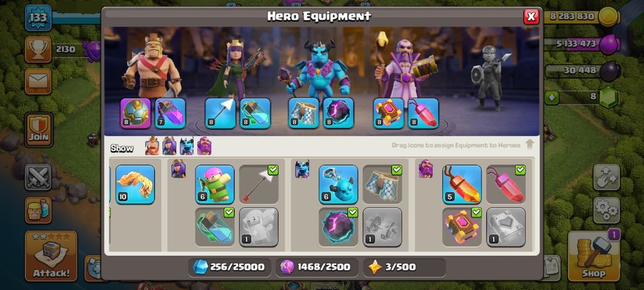Viewport: 644px width, 290px height.
Task: Select the Minion Prince level 6 henchmen puppet
Action: (338, 184)
